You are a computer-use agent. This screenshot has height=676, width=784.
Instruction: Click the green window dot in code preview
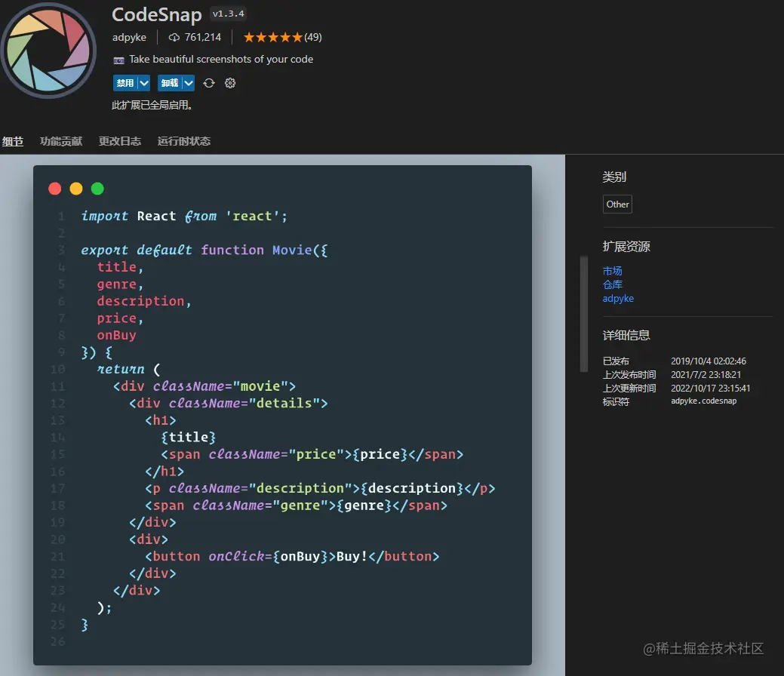(x=97, y=189)
